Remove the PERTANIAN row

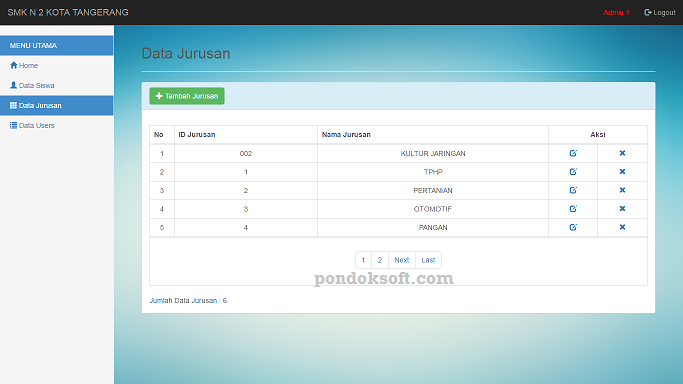coord(622,190)
